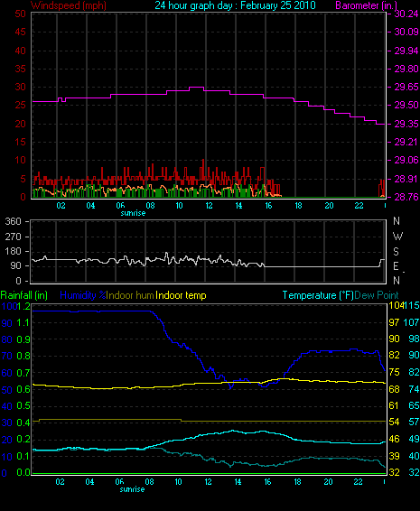Click rainfall axis value "0.6"

pyautogui.click(x=23, y=390)
